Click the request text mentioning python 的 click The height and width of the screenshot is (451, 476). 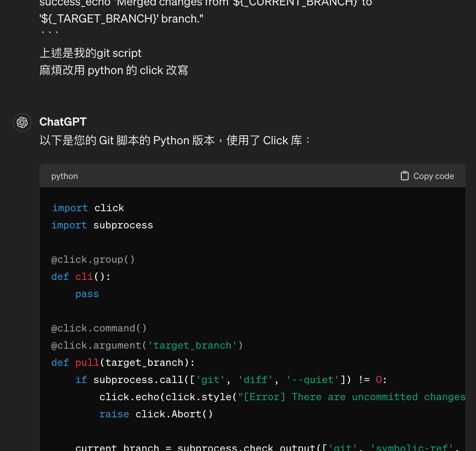[114, 70]
